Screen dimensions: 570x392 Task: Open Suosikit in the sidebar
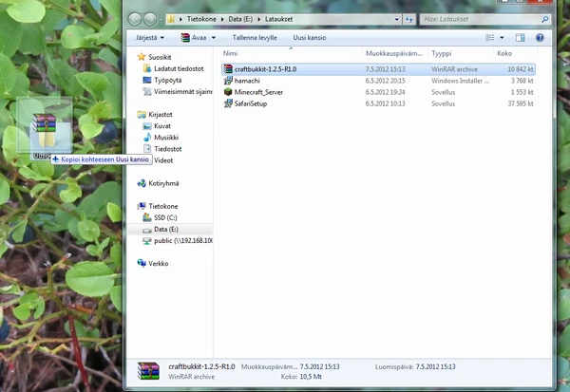160,57
